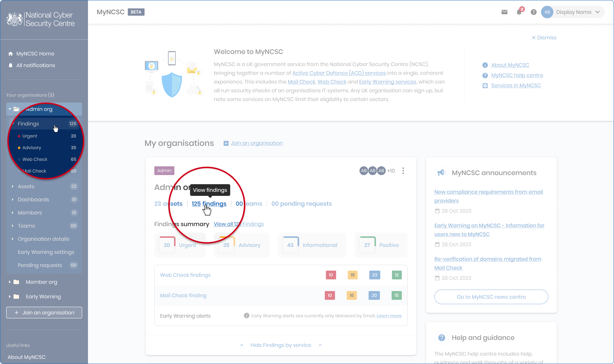The image size is (614, 364).
Task: Open the Active Cyber Defence (ACD) services link
Action: pos(339,73)
